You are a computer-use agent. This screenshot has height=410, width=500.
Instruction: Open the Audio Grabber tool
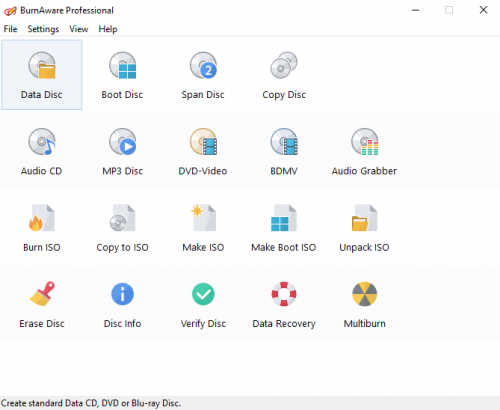[364, 151]
